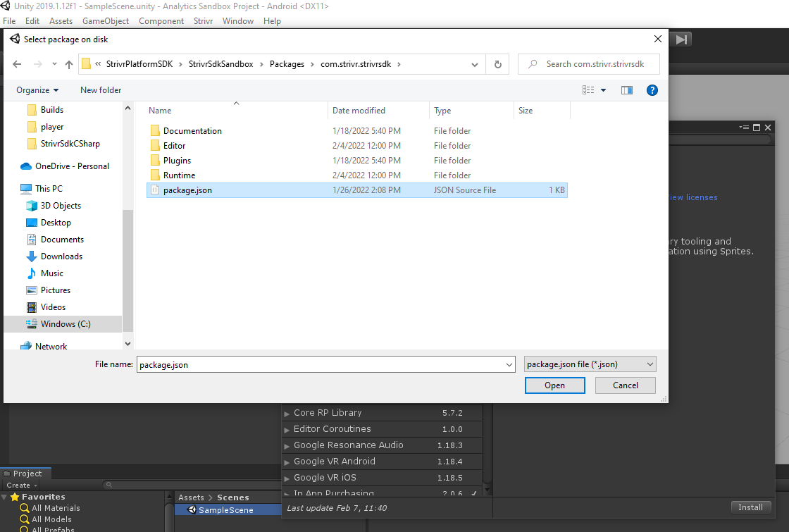Select StrivrSdkCSharp in navigation pane
Screen dimensions: 789x532
pos(70,144)
